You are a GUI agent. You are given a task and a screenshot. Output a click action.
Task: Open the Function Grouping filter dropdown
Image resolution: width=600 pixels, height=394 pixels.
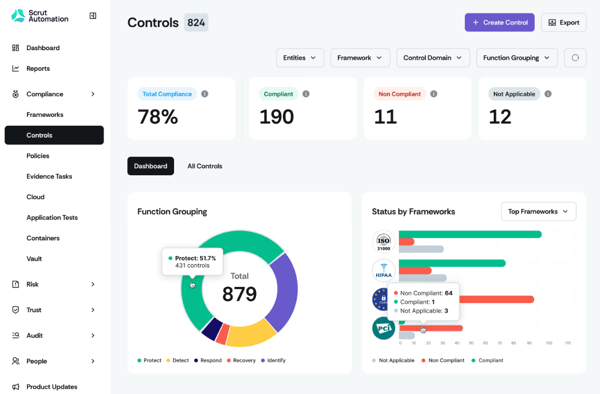pyautogui.click(x=517, y=58)
